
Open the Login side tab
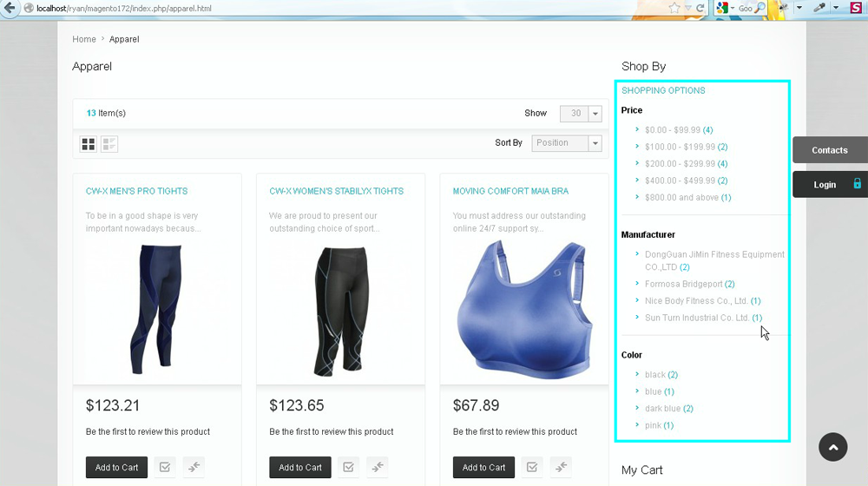tap(830, 184)
